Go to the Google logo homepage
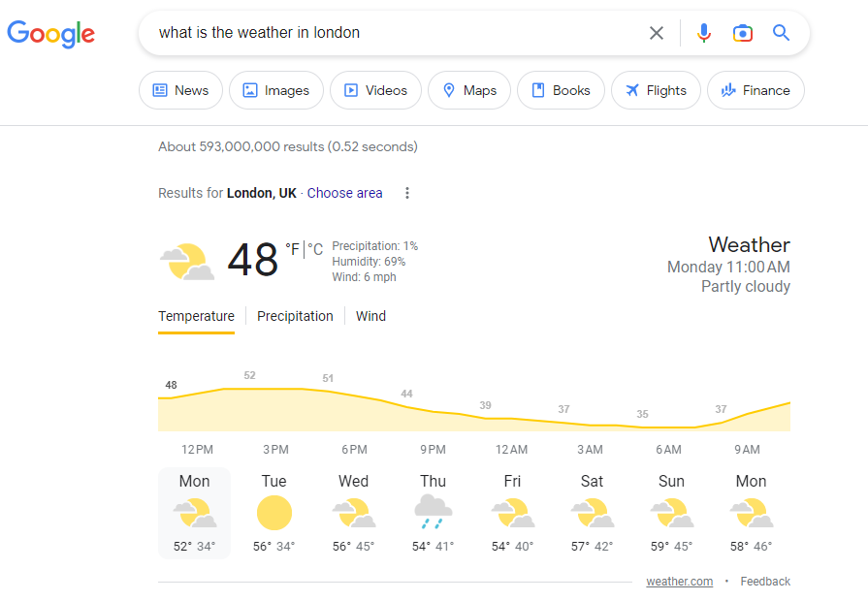The height and width of the screenshot is (601, 868). point(51,34)
